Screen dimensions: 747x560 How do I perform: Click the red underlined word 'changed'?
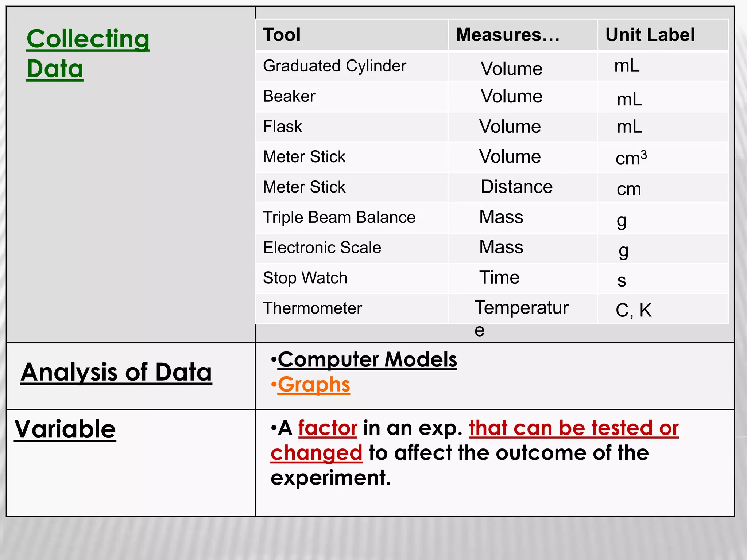click(x=317, y=453)
